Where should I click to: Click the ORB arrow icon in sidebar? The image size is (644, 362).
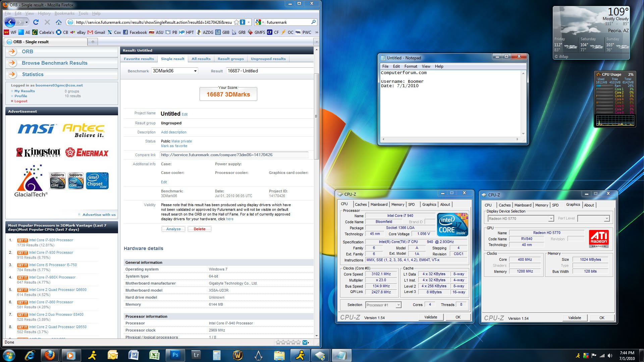click(12, 52)
